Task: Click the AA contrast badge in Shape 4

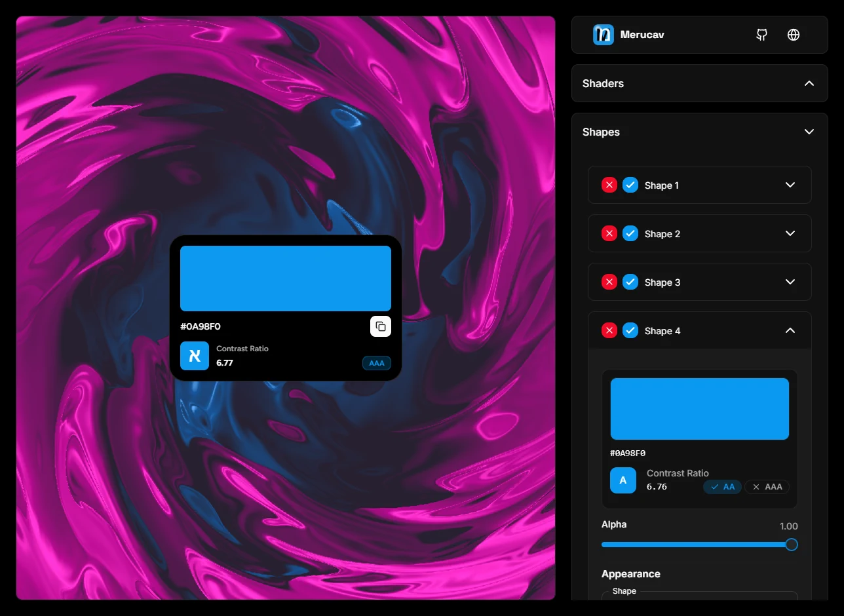Action: (723, 487)
